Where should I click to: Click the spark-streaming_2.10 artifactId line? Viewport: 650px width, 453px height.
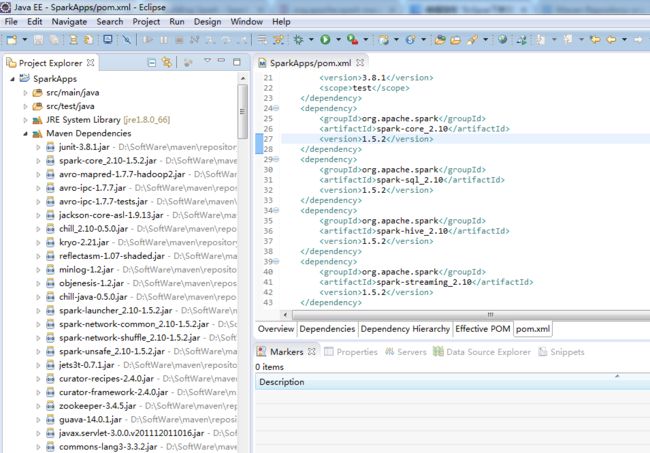point(426,282)
